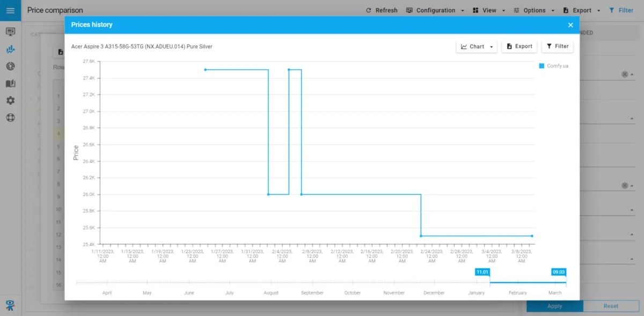Click November on the timeline navigator
This screenshot has height=316, width=644.
tap(394, 293)
